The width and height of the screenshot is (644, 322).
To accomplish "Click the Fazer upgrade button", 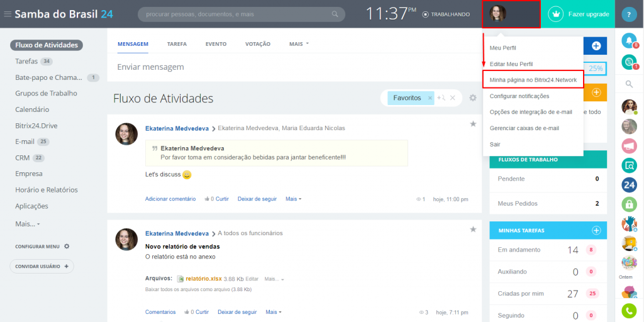I will [x=579, y=14].
